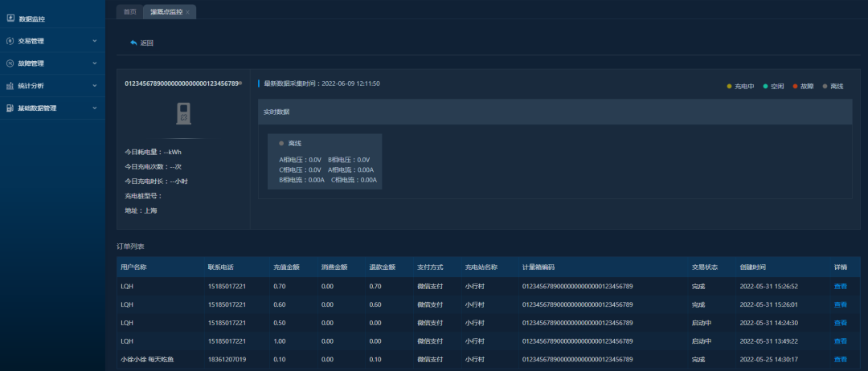Click the gray status dot beside device number
The height and width of the screenshot is (371, 868).
point(240,83)
